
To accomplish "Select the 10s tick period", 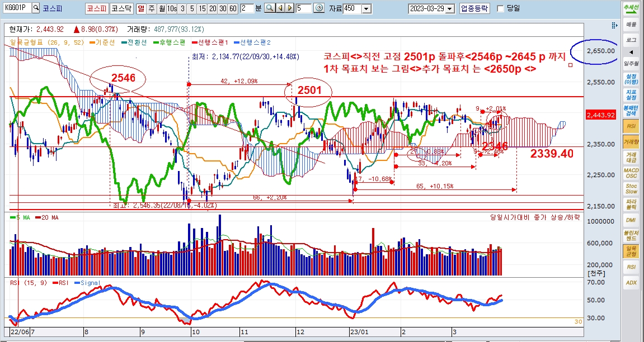I will [172, 8].
